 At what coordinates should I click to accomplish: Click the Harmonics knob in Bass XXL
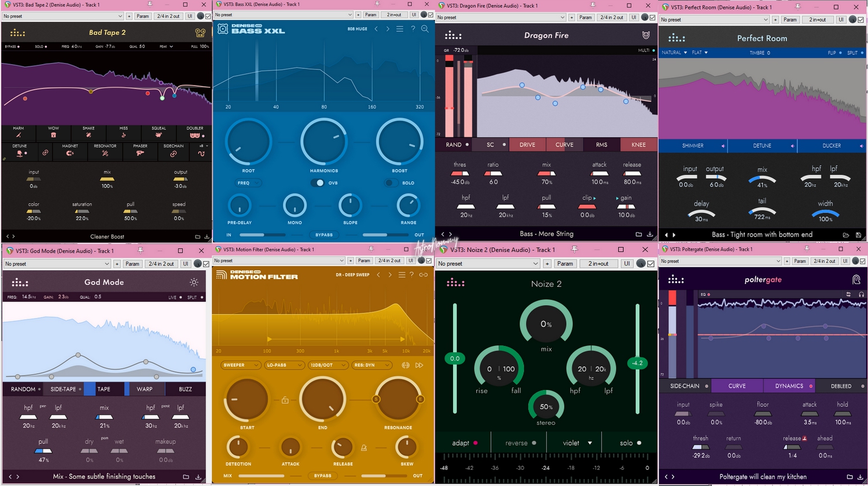pyautogui.click(x=324, y=141)
